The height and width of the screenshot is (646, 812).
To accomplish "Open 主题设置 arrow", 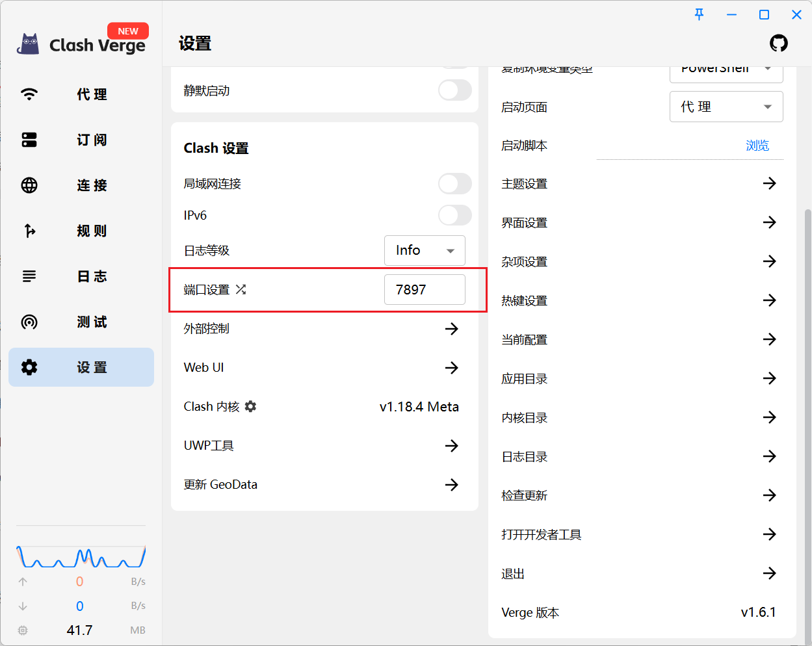I will (x=769, y=183).
